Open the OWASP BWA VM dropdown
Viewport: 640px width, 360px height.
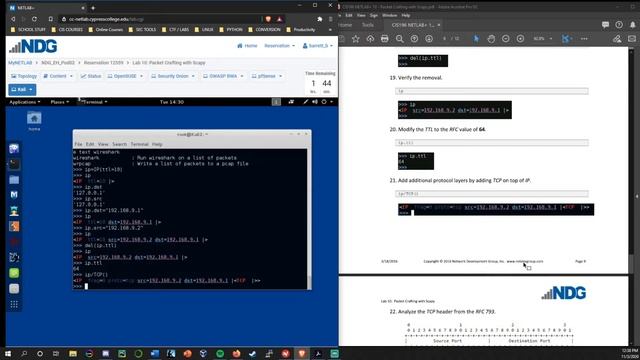223,76
